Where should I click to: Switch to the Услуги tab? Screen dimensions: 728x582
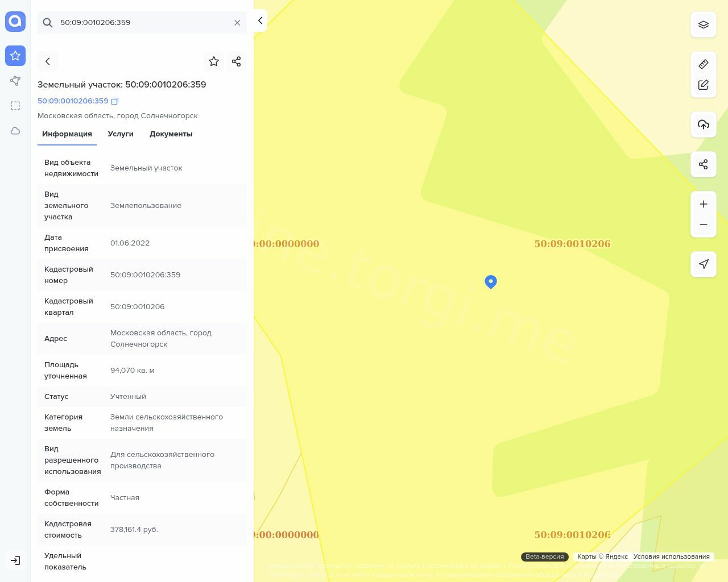coord(121,134)
